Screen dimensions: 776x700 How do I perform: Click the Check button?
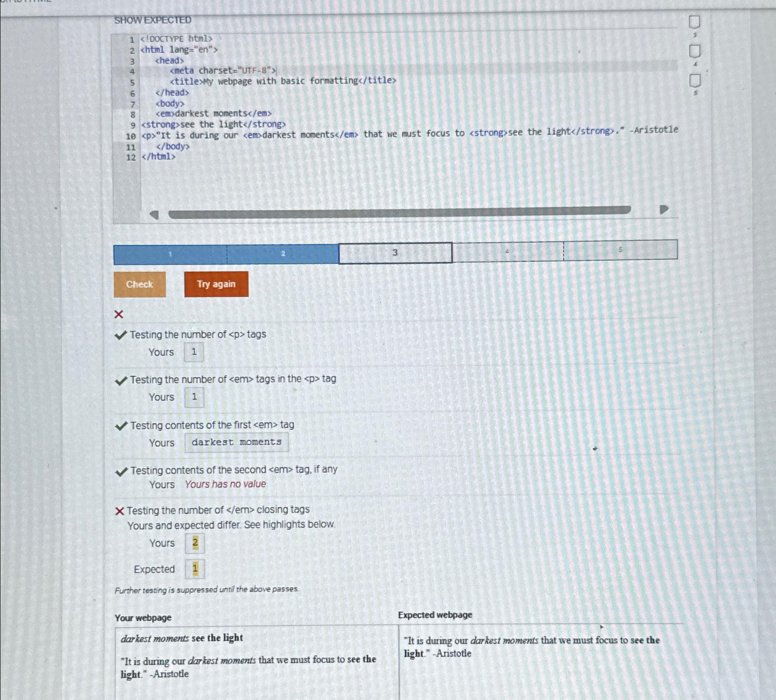click(139, 285)
